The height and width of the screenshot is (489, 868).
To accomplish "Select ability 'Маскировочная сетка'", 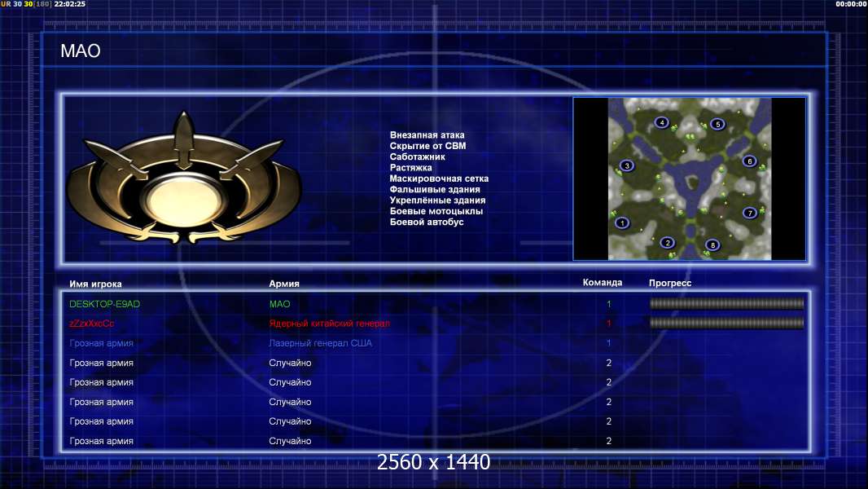I will point(439,178).
